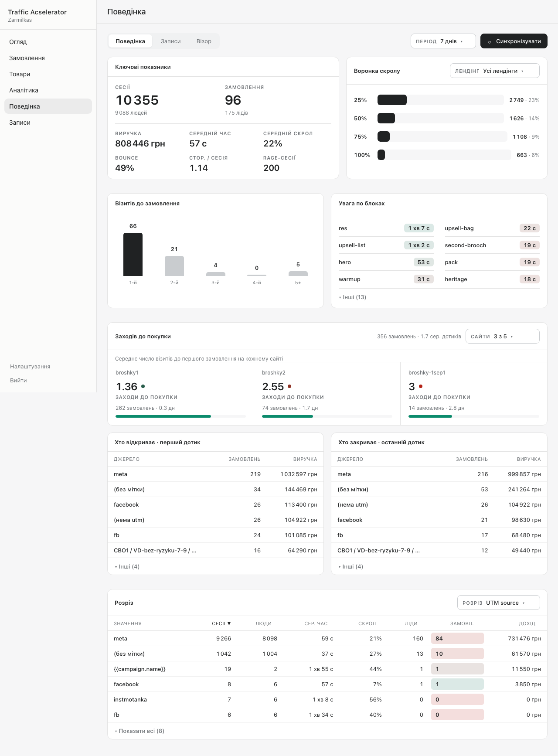The height and width of the screenshot is (756, 558).
Task: Expand Інші (13) in Увага по блоках
Action: coord(352,297)
